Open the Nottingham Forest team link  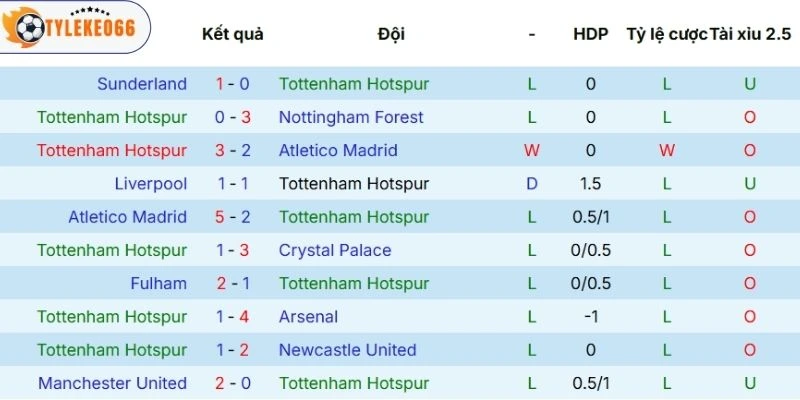(351, 117)
